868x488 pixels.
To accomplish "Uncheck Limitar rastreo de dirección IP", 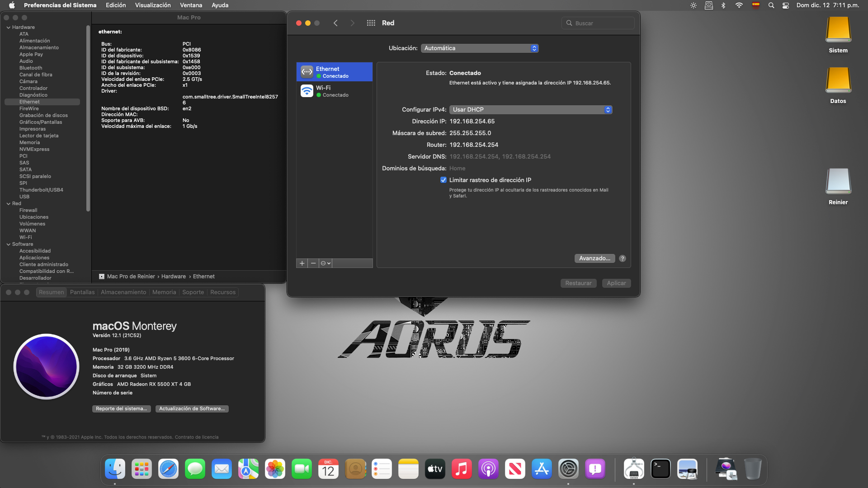I will [443, 180].
